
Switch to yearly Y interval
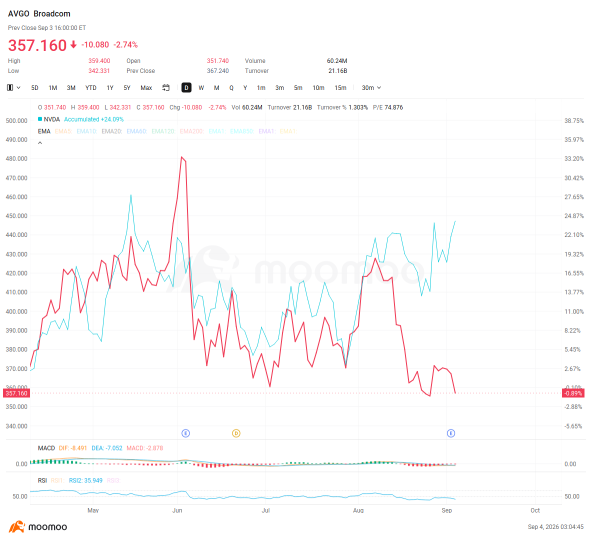point(245,88)
